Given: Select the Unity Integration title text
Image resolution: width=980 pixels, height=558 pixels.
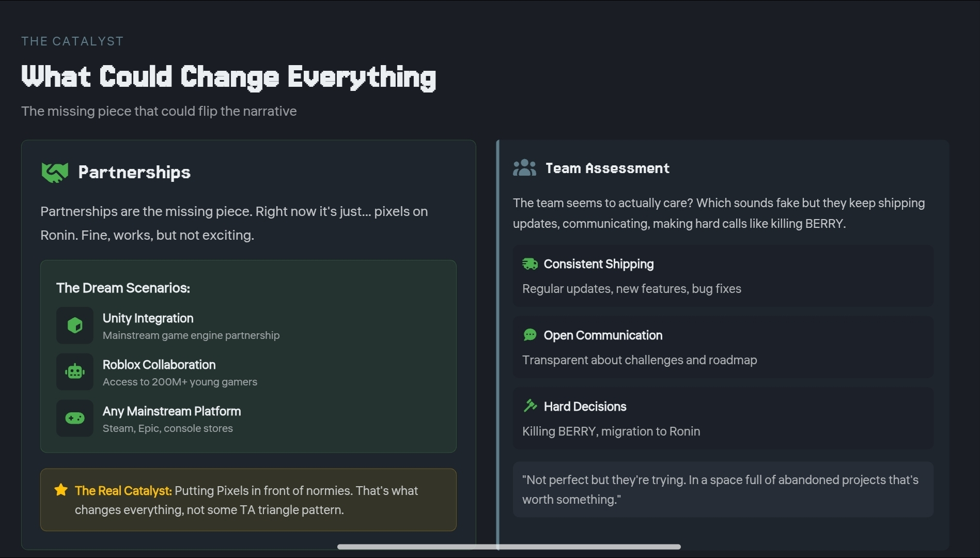Looking at the screenshot, I should (x=148, y=318).
